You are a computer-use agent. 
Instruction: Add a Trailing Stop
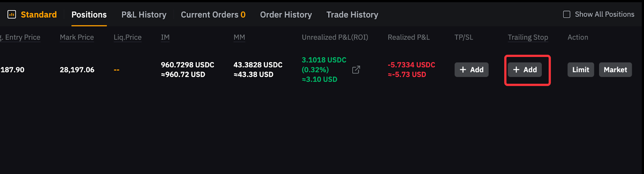click(x=525, y=70)
